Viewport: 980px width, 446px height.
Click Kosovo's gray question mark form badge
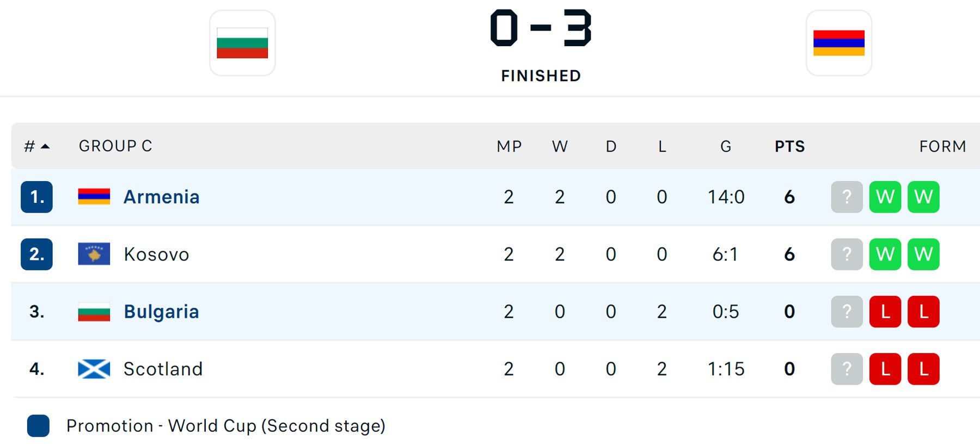(x=847, y=254)
